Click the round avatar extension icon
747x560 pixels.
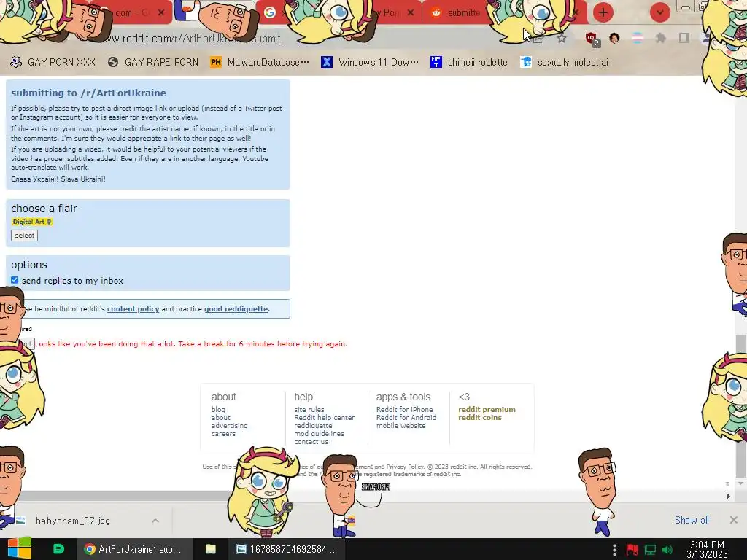[x=614, y=38]
